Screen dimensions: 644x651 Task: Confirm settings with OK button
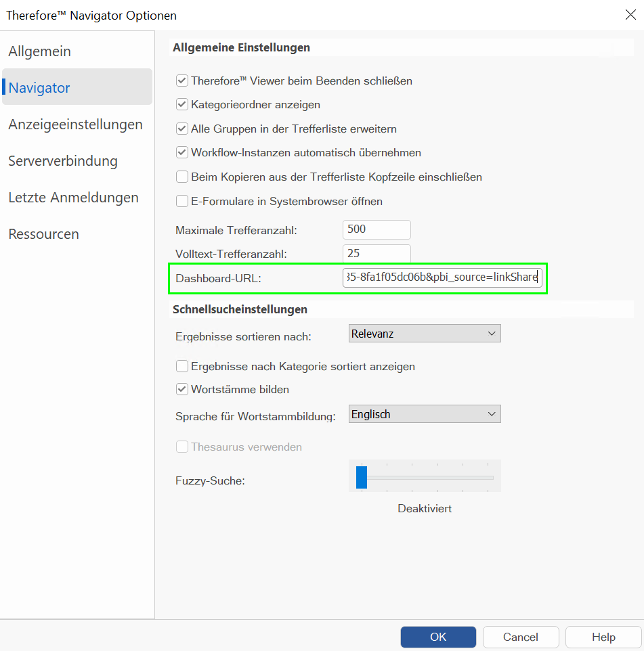tap(438, 637)
